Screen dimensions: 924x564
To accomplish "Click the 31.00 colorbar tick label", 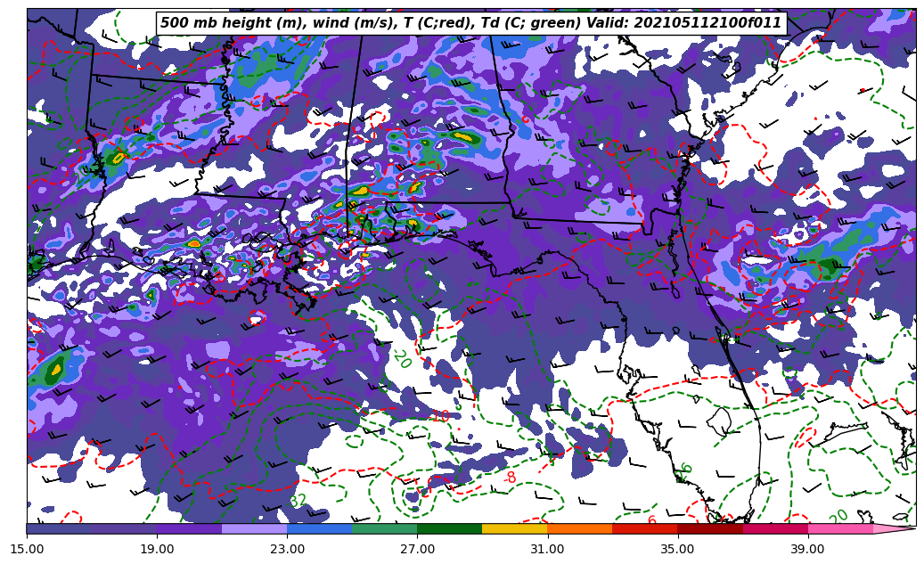I will [x=547, y=549].
